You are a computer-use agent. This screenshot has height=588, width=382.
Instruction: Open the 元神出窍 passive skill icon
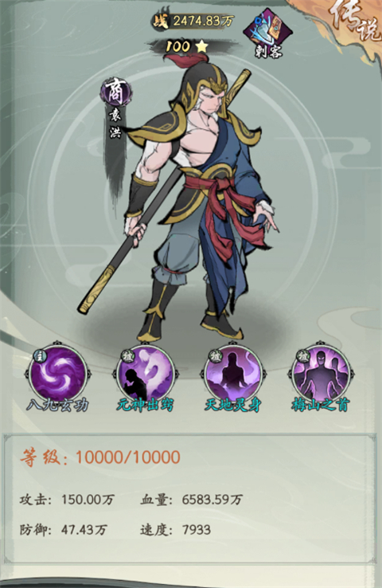click(x=146, y=373)
